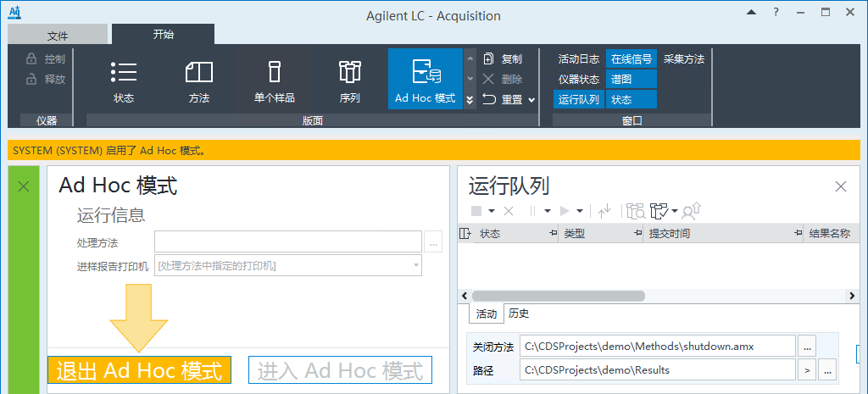Viewport: 868px width, 394px height.
Task: Click the 关闭方法 path field
Action: coord(658,346)
